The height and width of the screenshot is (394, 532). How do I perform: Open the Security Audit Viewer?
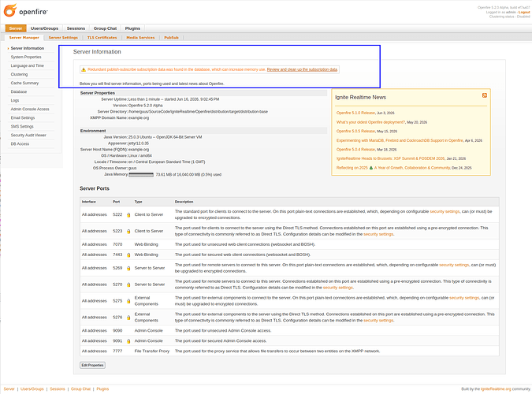(28, 135)
